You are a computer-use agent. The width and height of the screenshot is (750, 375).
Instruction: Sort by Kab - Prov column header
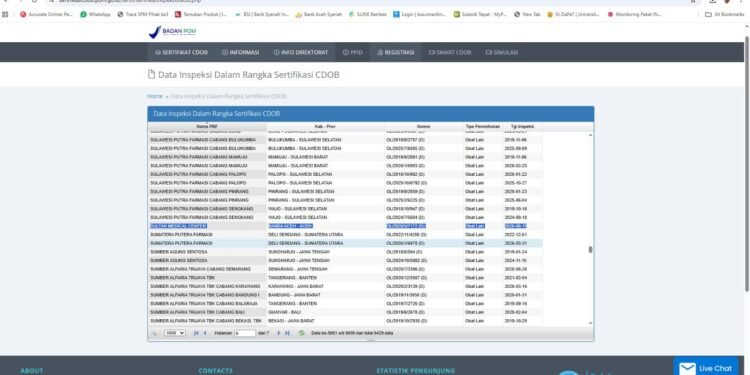click(x=326, y=126)
